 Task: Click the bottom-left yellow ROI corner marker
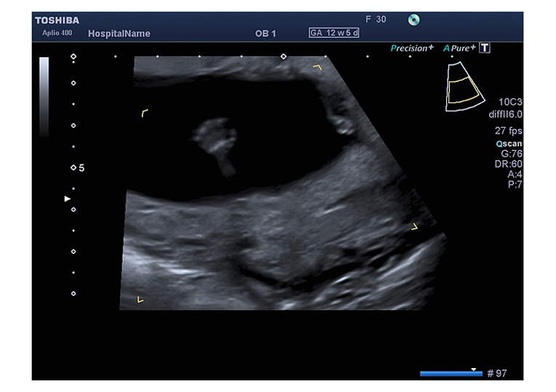click(140, 299)
